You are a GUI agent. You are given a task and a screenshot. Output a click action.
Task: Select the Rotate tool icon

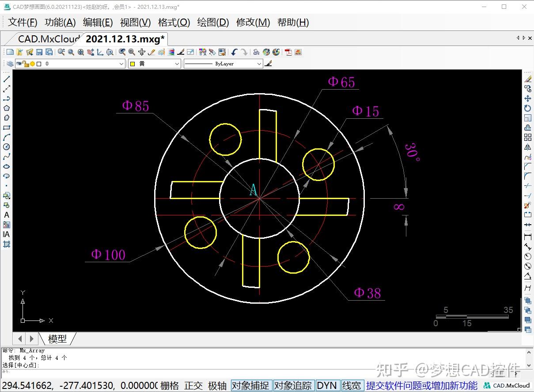point(527,108)
